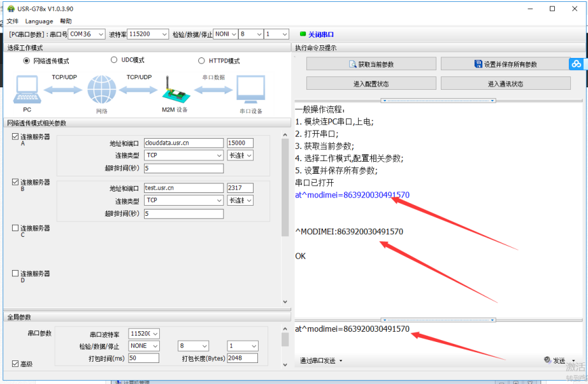Open the Language menu
Viewport: 588px width, 384px height.
pyautogui.click(x=39, y=21)
